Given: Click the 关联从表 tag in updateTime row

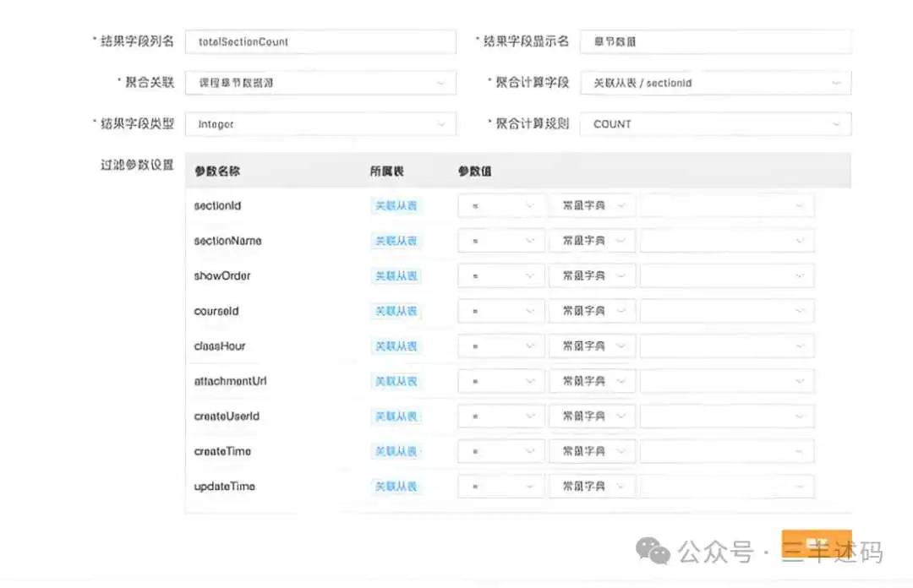Looking at the screenshot, I should tap(396, 486).
